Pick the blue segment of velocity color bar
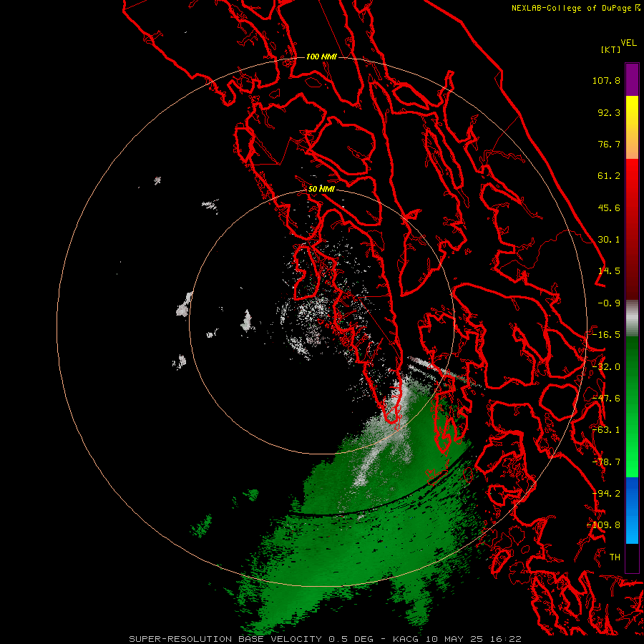Image resolution: width=644 pixels, height=644 pixels. pyautogui.click(x=632, y=510)
